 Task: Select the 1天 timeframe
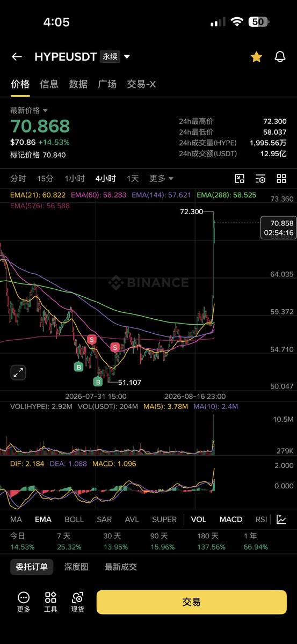133,178
